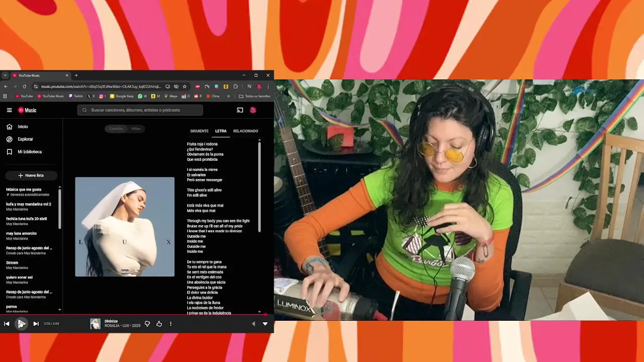Click the song search field

[140, 110]
